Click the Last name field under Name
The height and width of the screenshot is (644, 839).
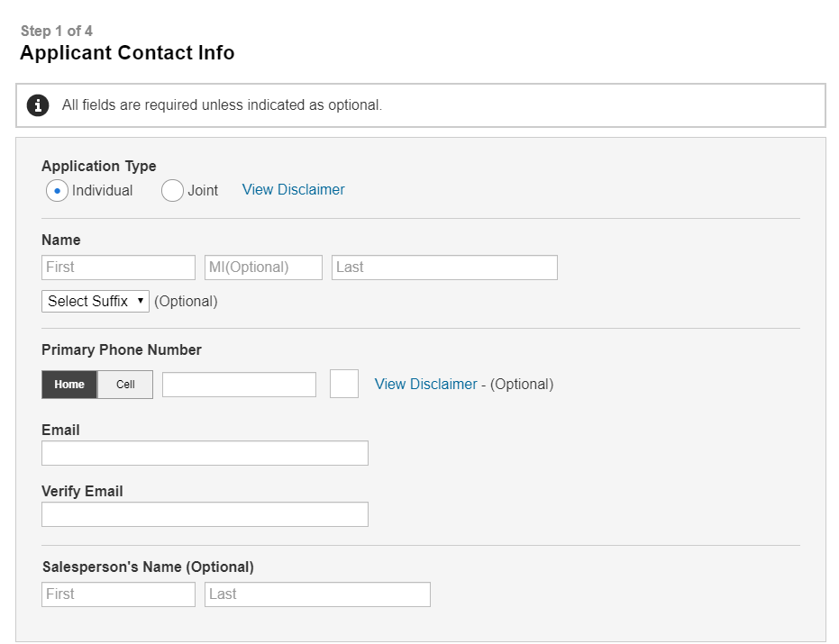(444, 268)
